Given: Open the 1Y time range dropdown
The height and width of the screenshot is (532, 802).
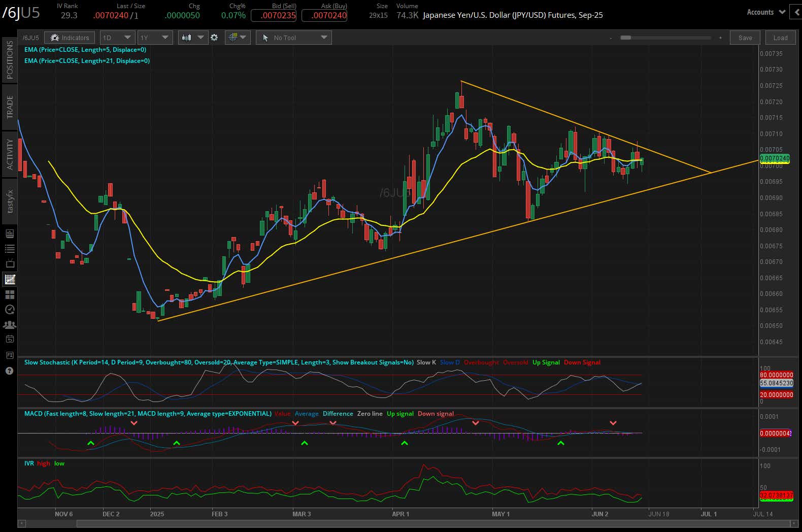Looking at the screenshot, I should pyautogui.click(x=155, y=38).
